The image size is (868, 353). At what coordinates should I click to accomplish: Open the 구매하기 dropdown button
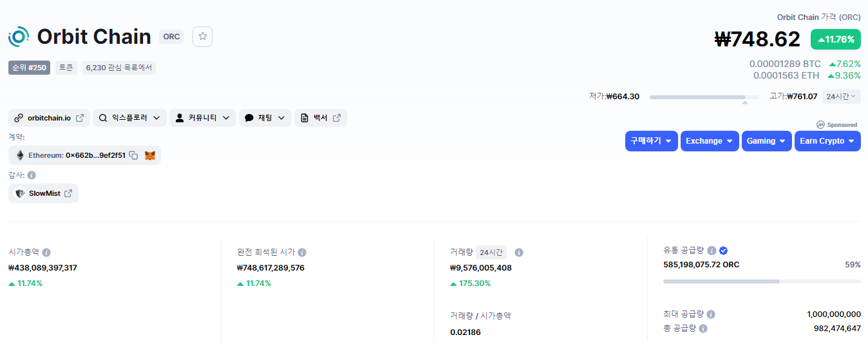(651, 141)
